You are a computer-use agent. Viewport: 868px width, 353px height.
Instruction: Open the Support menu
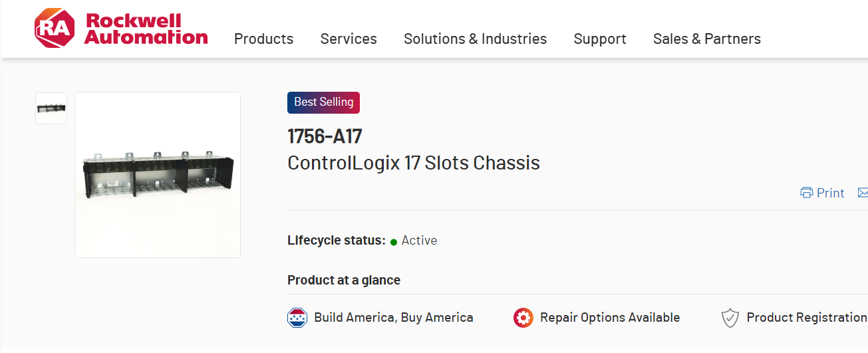(600, 39)
